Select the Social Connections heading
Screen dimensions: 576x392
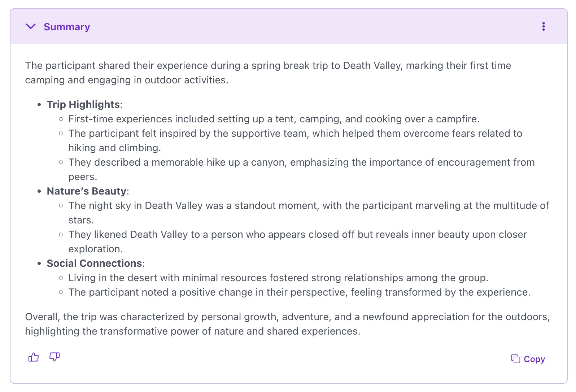coord(94,263)
